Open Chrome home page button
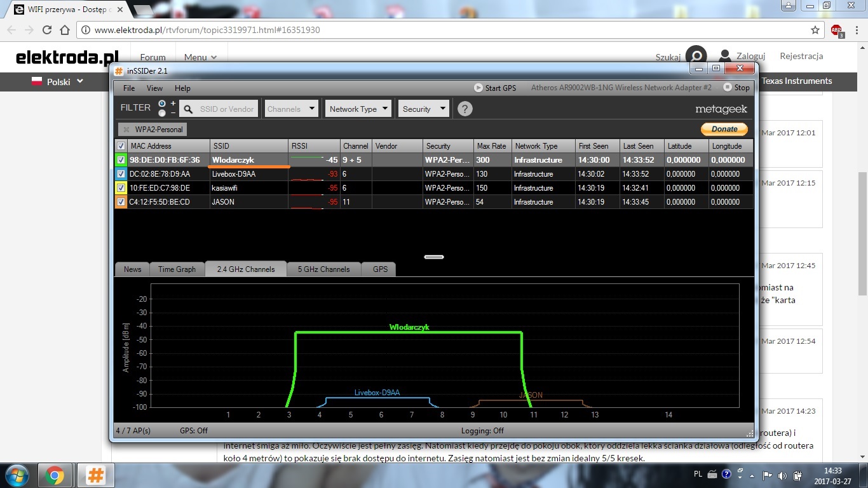 pyautogui.click(x=64, y=30)
